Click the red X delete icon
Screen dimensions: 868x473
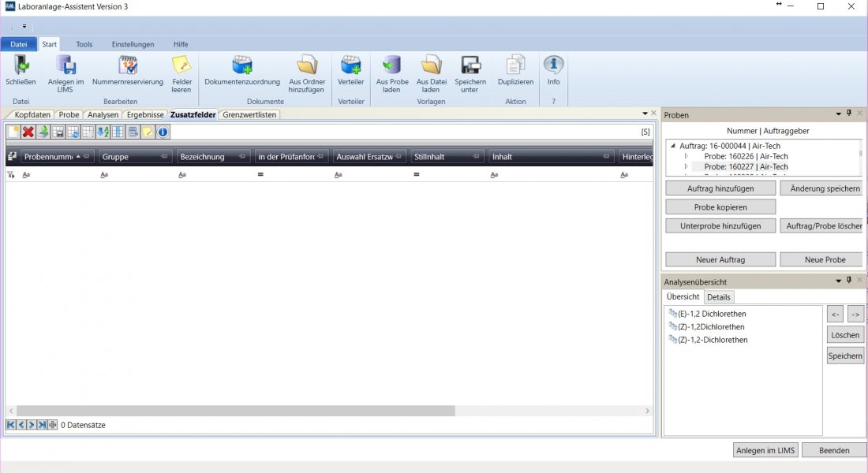tap(28, 132)
